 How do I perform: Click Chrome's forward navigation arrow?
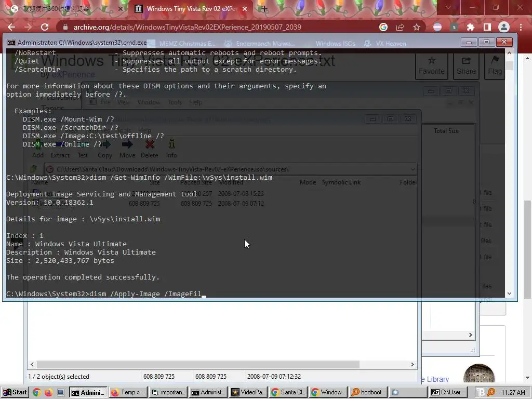[x=28, y=27]
